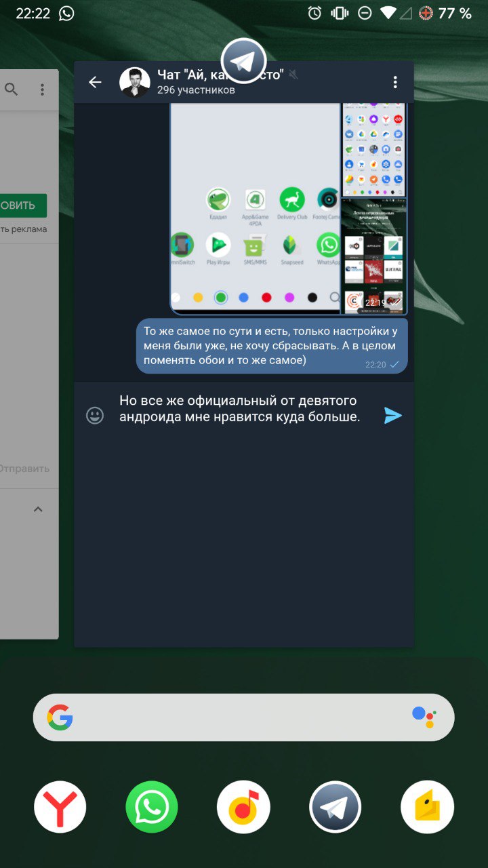This screenshot has height=868, width=488.
Task: Tap the Telegram app icon above card
Action: pyautogui.click(x=243, y=60)
